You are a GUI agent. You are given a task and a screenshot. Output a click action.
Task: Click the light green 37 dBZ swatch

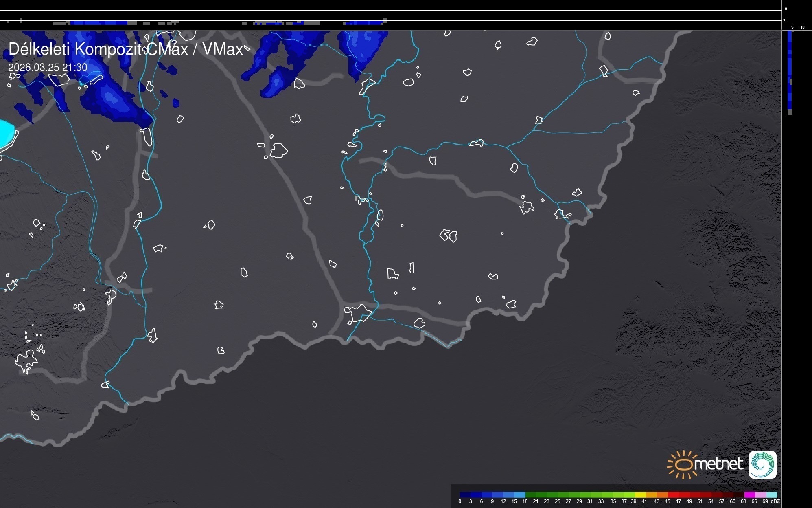pyautogui.click(x=629, y=495)
